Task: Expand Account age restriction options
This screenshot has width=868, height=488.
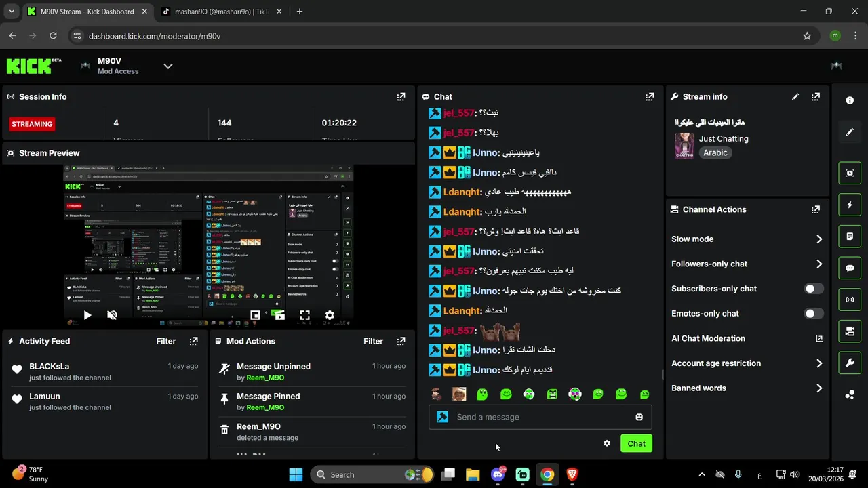Action: [x=819, y=363]
